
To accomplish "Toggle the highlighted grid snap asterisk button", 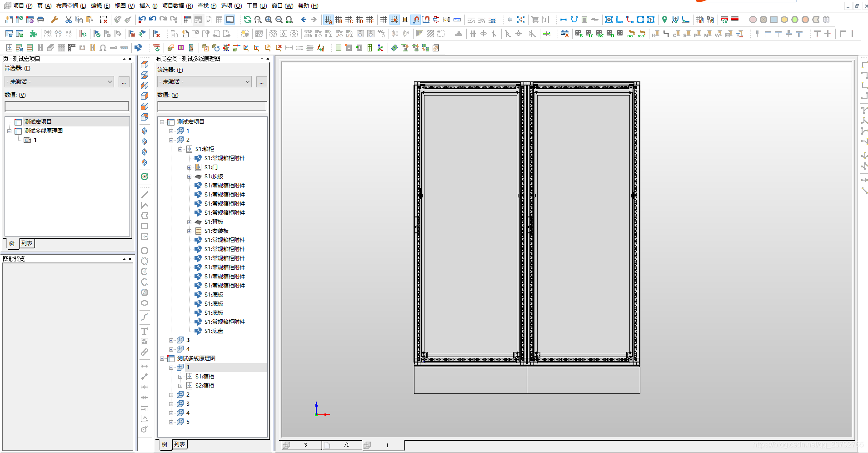I will coord(394,20).
